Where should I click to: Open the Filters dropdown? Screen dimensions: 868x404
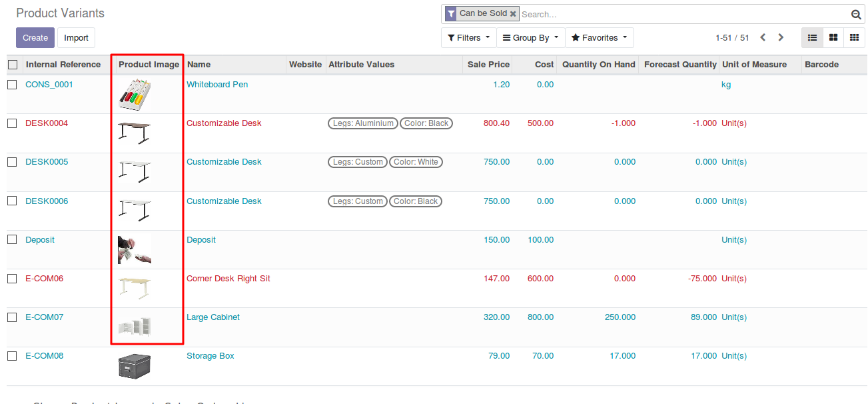click(468, 38)
